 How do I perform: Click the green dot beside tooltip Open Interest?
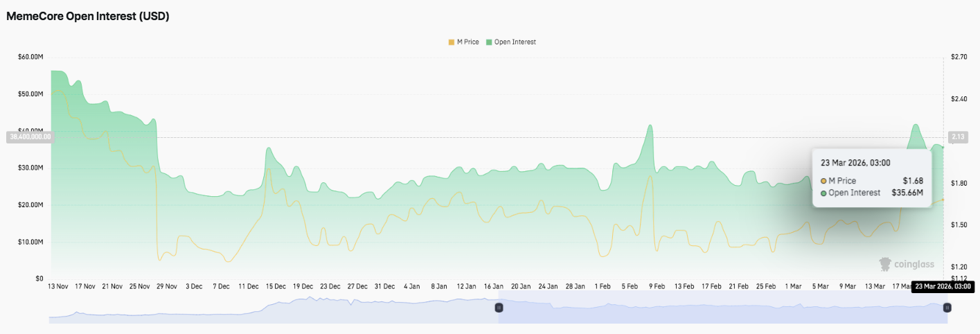[823, 193]
